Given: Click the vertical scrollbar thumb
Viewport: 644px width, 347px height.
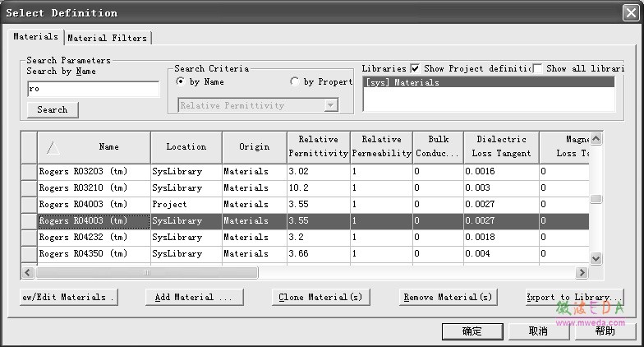Looking at the screenshot, I should 596,199.
